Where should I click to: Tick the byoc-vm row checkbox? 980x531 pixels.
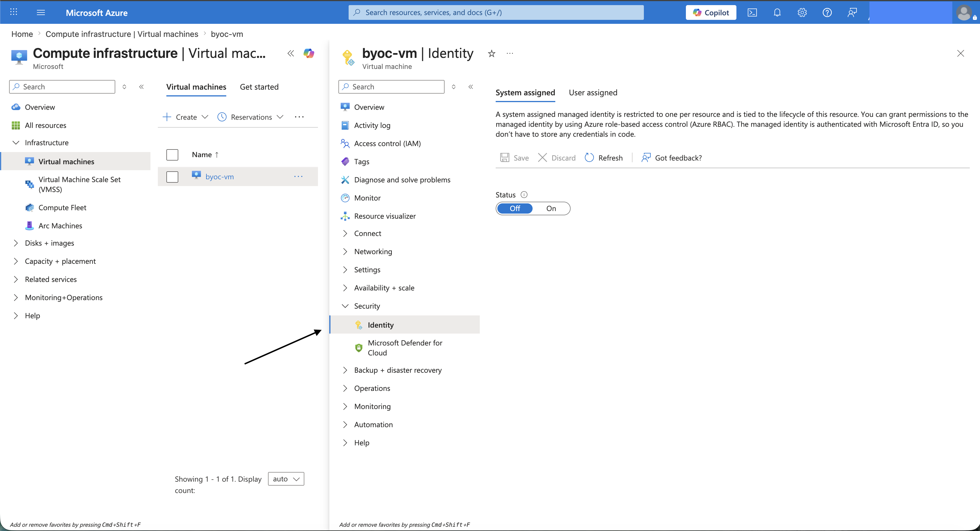172,177
